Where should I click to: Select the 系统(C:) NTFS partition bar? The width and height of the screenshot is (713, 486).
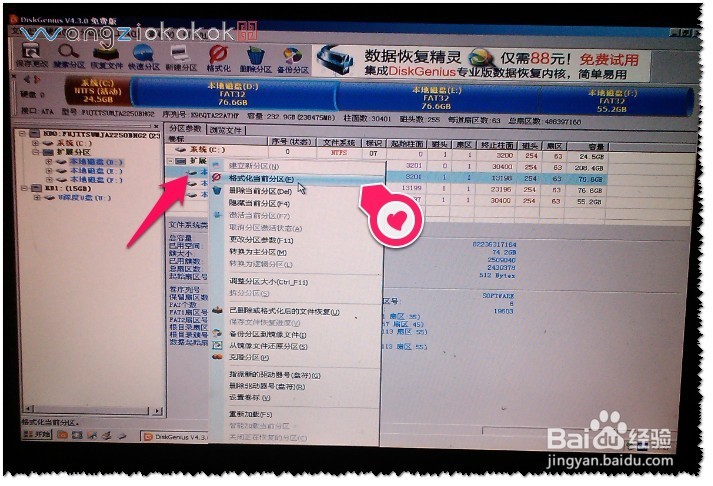click(97, 91)
